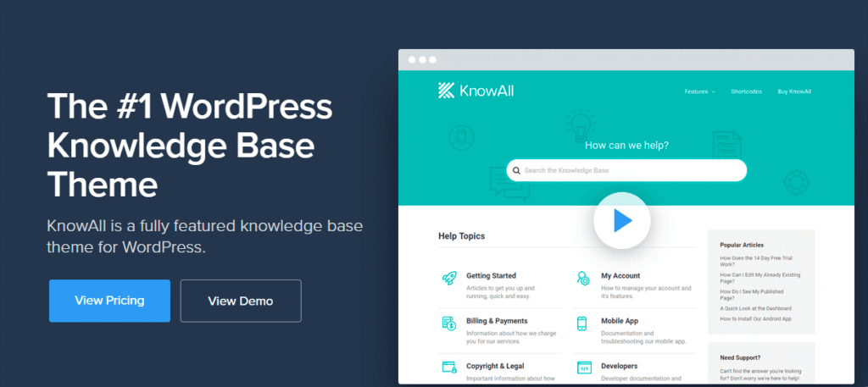868x387 pixels.
Task: Click the KnowAll wordmark text
Action: tap(487, 90)
